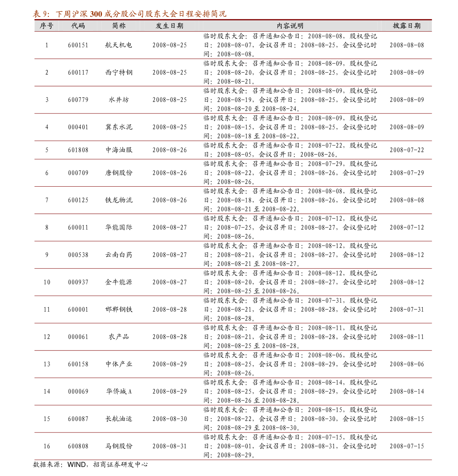Select the seventh blank table row
The image size is (458, 476).
click(233, 200)
